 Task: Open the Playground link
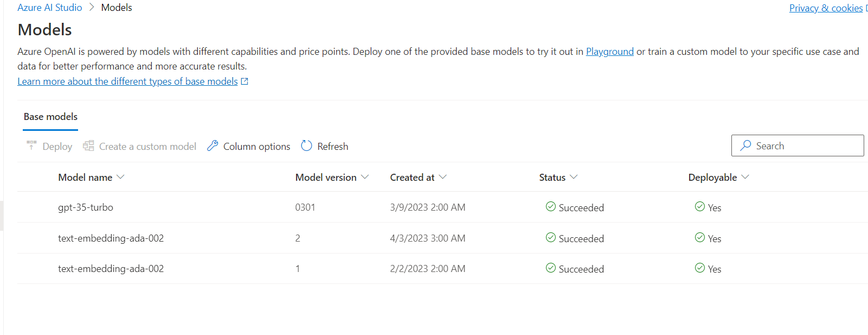[609, 51]
